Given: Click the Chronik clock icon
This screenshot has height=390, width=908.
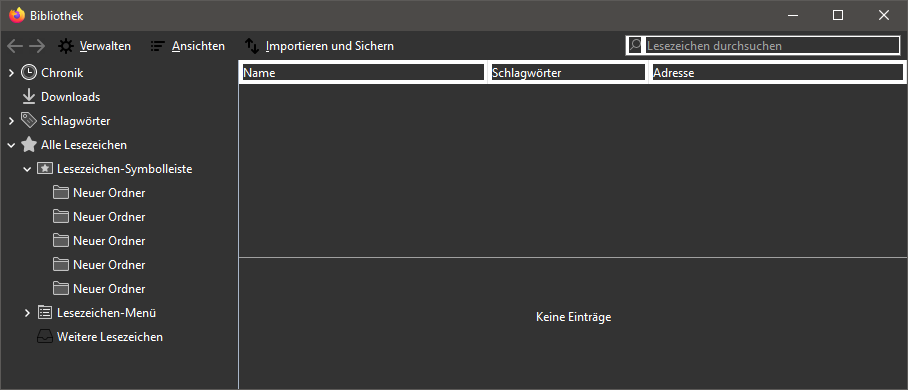Looking at the screenshot, I should point(28,72).
